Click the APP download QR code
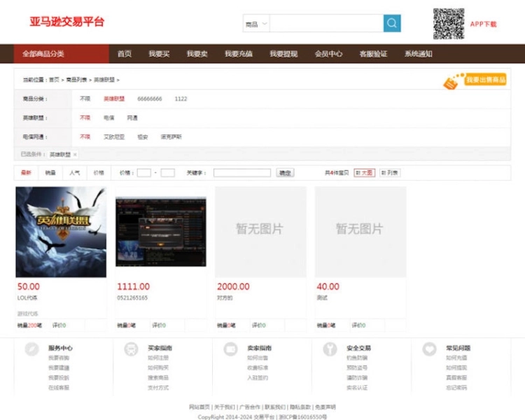Image resolution: width=525 pixels, height=420 pixels. [449, 24]
